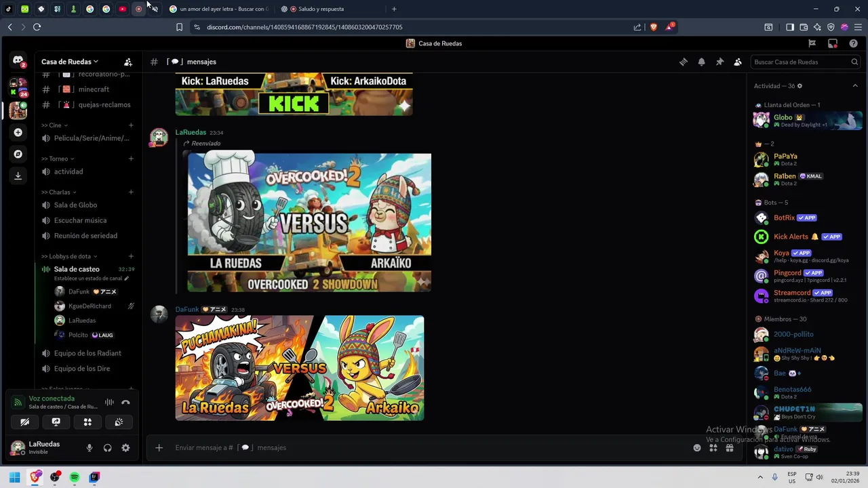The image size is (868, 488).
Task: Toggle noise suppression waveform icon
Action: point(109,403)
